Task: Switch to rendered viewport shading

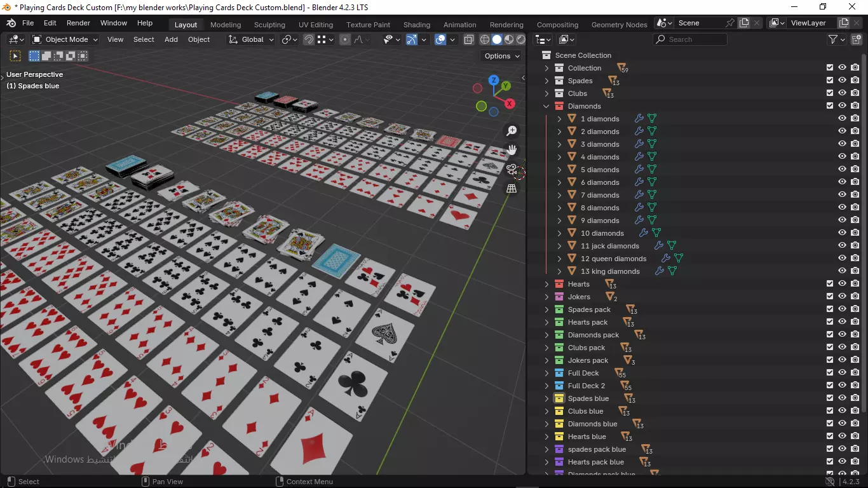Action: click(x=521, y=39)
